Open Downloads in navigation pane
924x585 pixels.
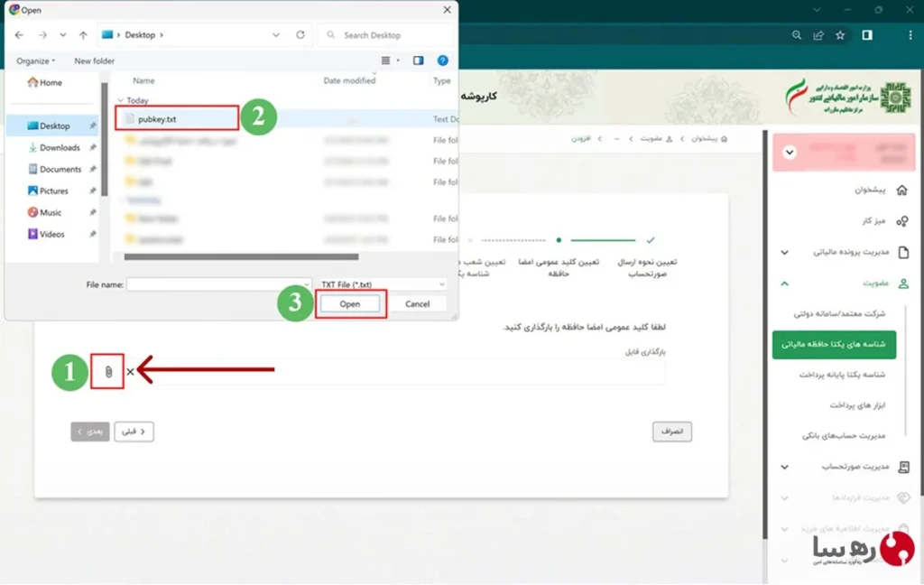pos(54,147)
